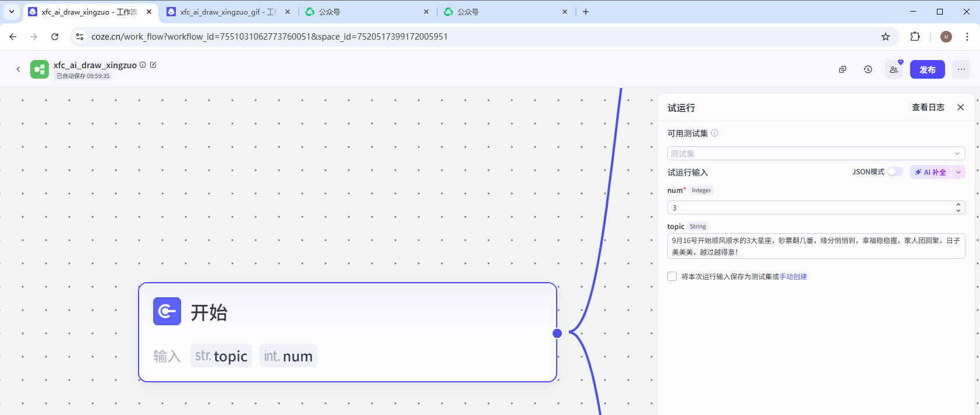The image size is (980, 415).
Task: Click info icon beside 可用测试集
Action: 714,133
